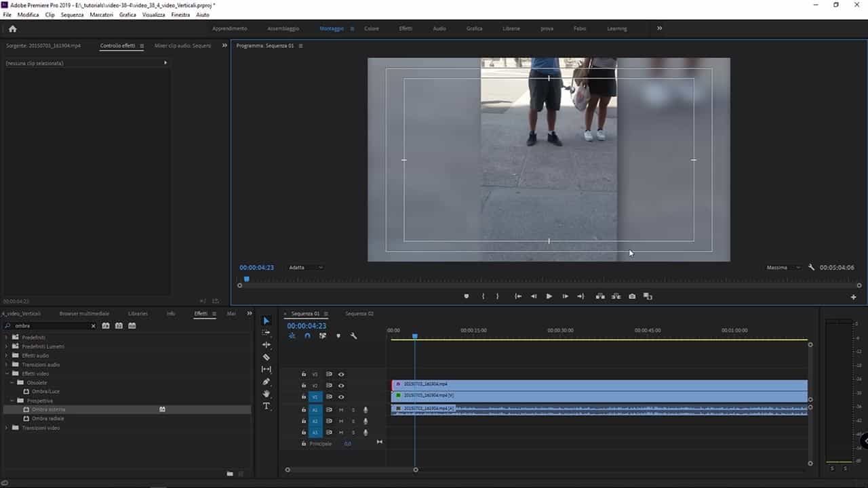
Task: Select the Type (T) tool
Action: coord(267,406)
